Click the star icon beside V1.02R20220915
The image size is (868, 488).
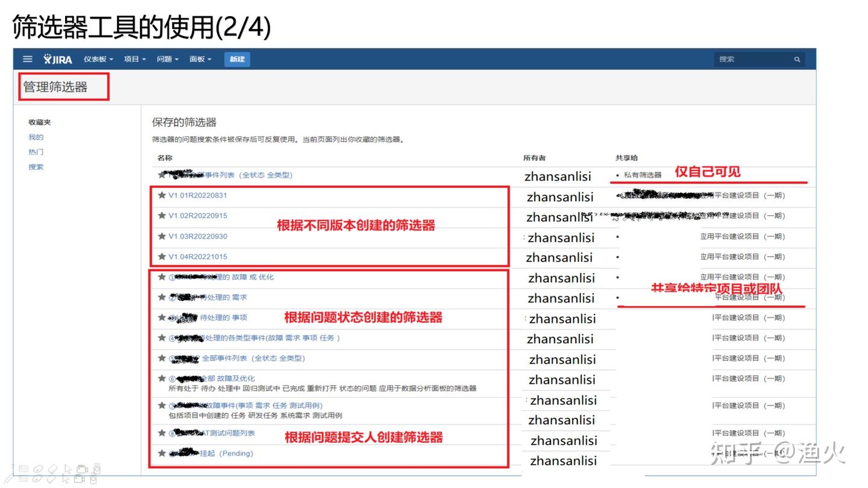[162, 216]
